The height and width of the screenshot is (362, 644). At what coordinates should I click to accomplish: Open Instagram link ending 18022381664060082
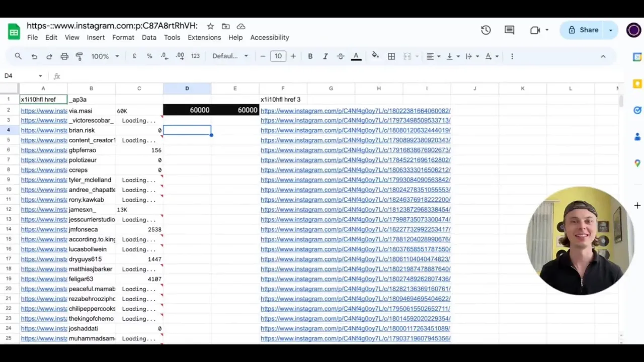[x=355, y=111]
